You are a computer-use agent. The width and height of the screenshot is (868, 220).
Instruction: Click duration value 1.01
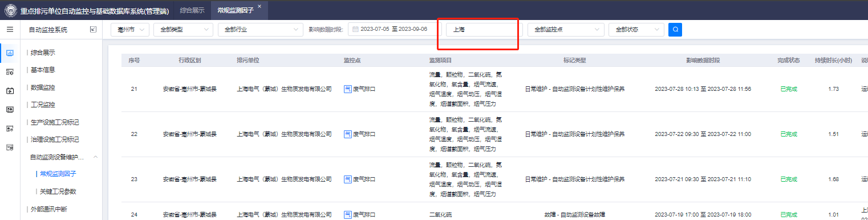click(x=833, y=215)
